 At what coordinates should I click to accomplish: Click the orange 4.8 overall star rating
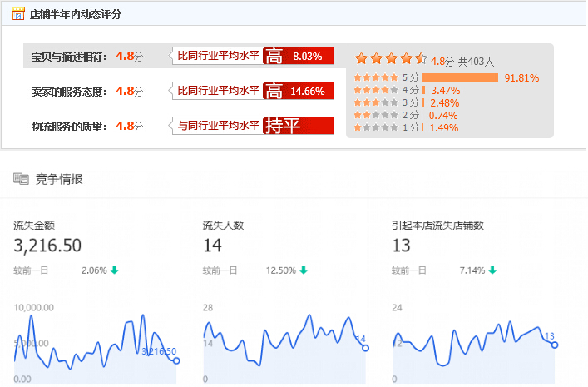[x=390, y=58]
